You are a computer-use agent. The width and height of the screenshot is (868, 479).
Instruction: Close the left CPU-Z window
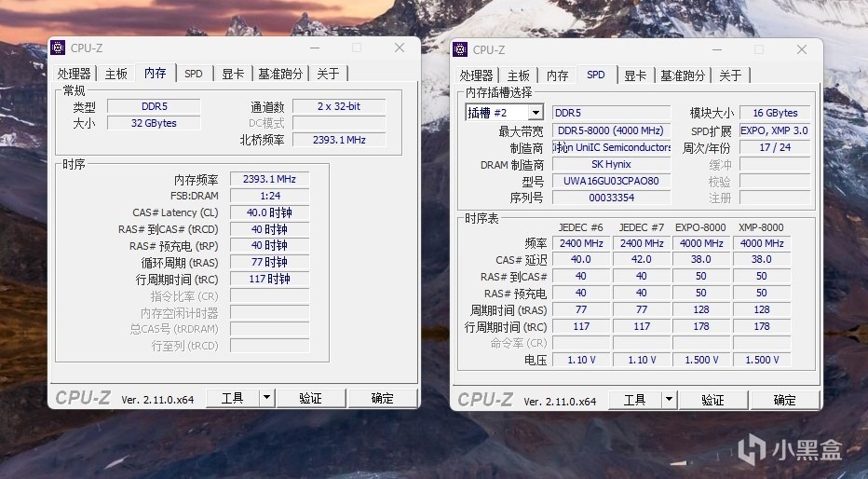[x=400, y=48]
